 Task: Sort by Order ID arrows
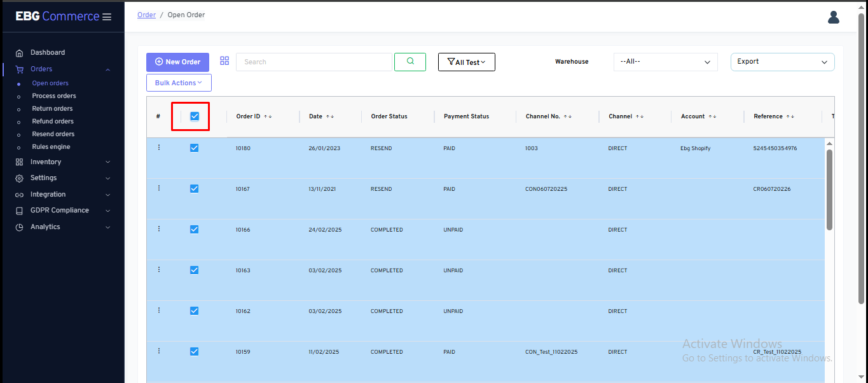coord(268,116)
